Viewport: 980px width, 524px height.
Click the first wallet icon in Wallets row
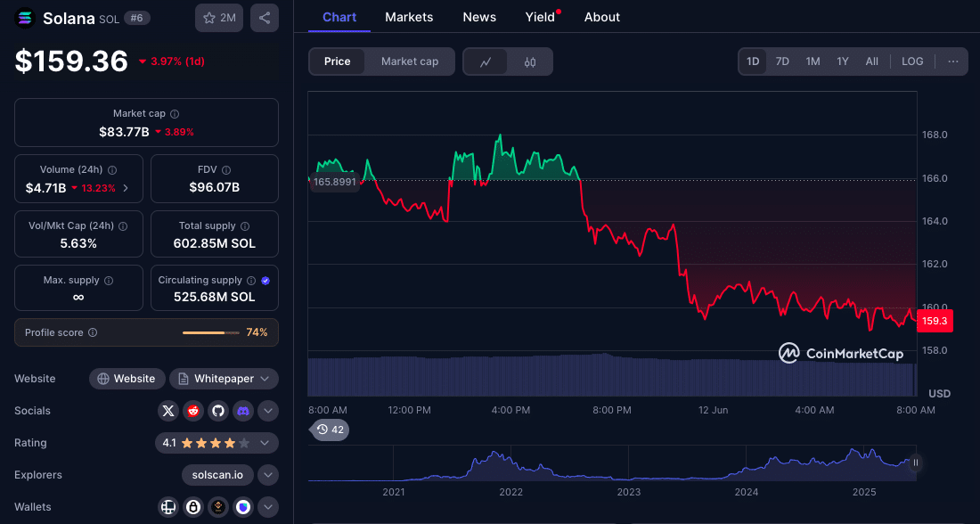pos(168,507)
